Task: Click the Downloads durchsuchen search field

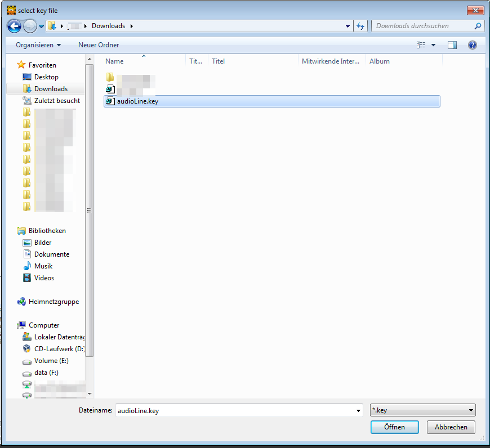Action: click(x=422, y=26)
